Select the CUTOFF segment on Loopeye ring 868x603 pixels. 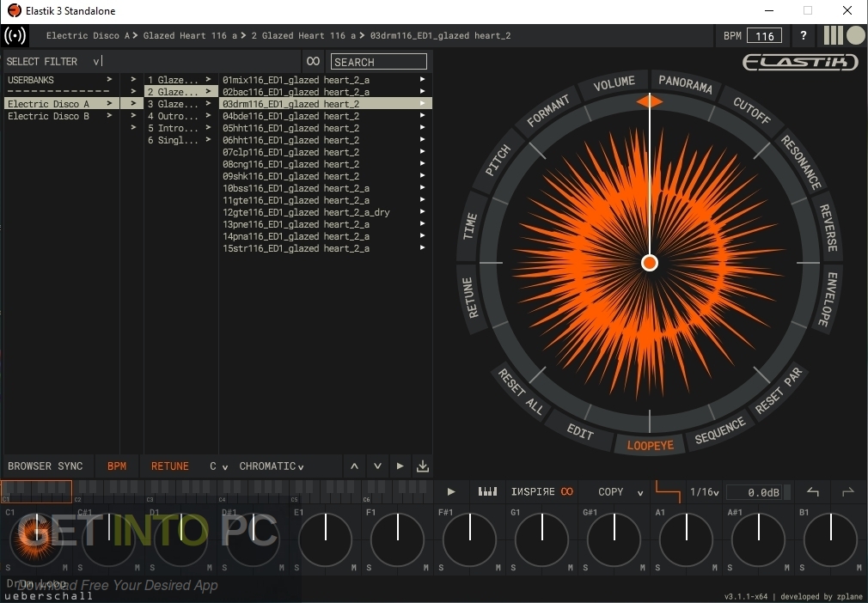tap(752, 110)
